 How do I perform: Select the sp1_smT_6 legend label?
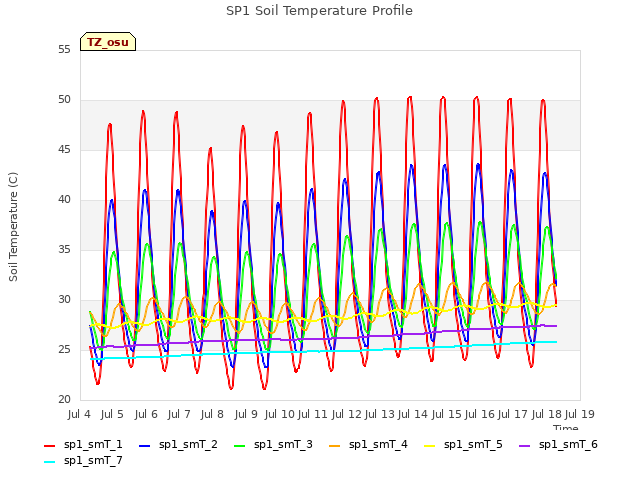pos(568,444)
